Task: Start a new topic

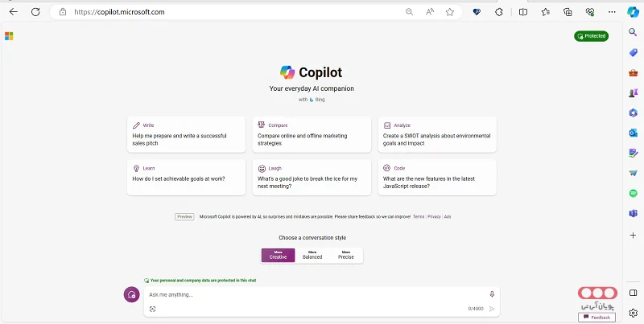Action: [x=132, y=294]
